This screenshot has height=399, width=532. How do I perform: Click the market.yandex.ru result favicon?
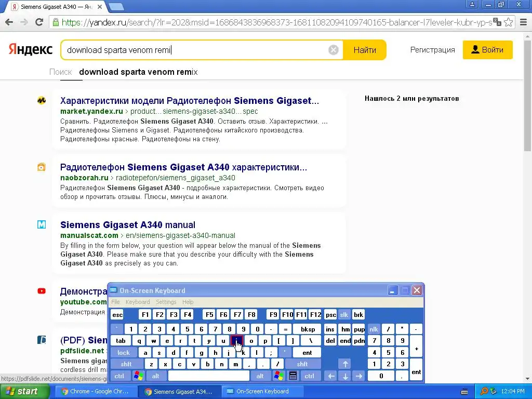(x=42, y=100)
